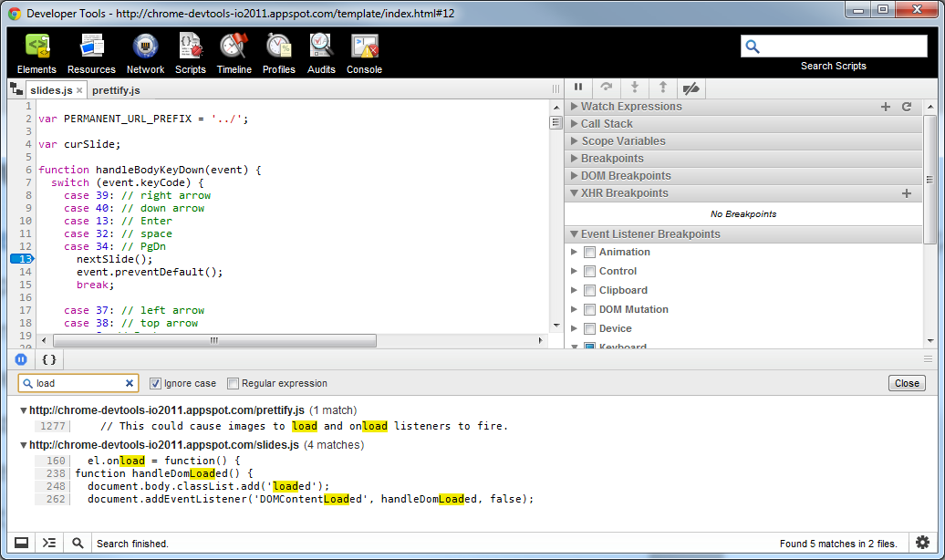The image size is (945, 560).
Task: Clear the 'load' search query
Action: [129, 383]
